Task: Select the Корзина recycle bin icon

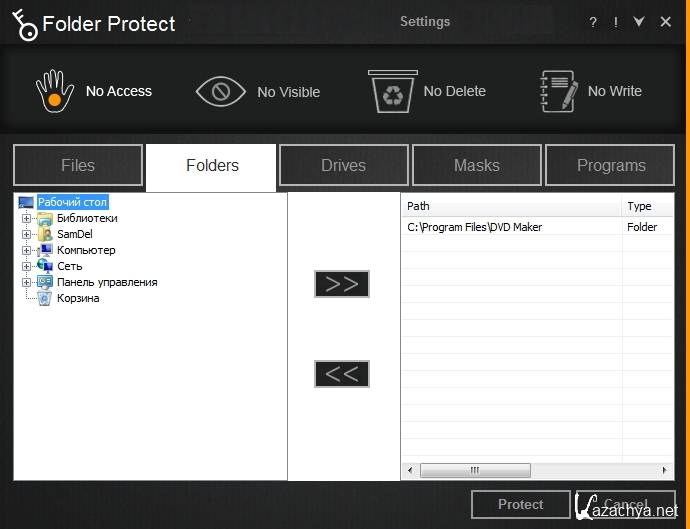Action: pos(44,298)
